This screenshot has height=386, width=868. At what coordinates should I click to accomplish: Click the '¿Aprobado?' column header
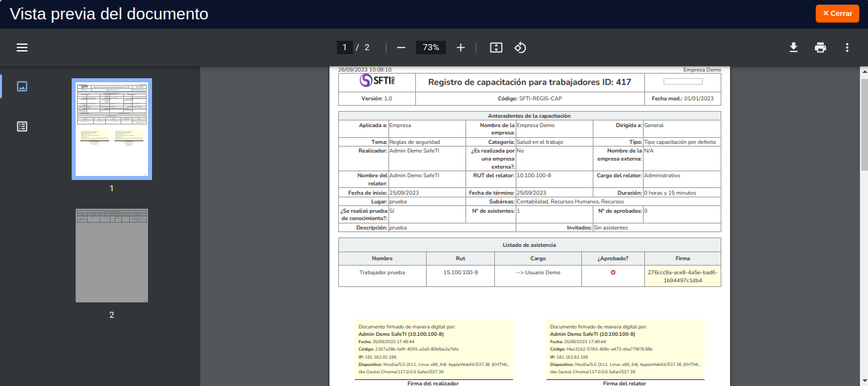click(613, 258)
